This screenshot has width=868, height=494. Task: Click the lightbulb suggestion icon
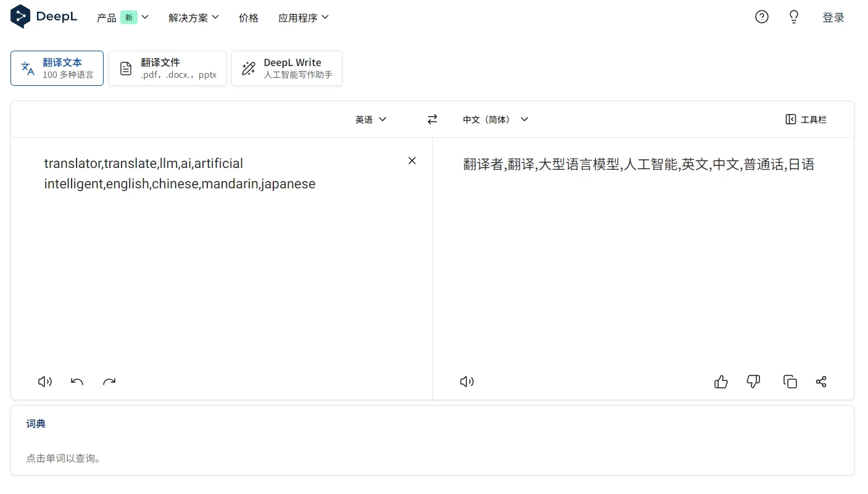[793, 17]
